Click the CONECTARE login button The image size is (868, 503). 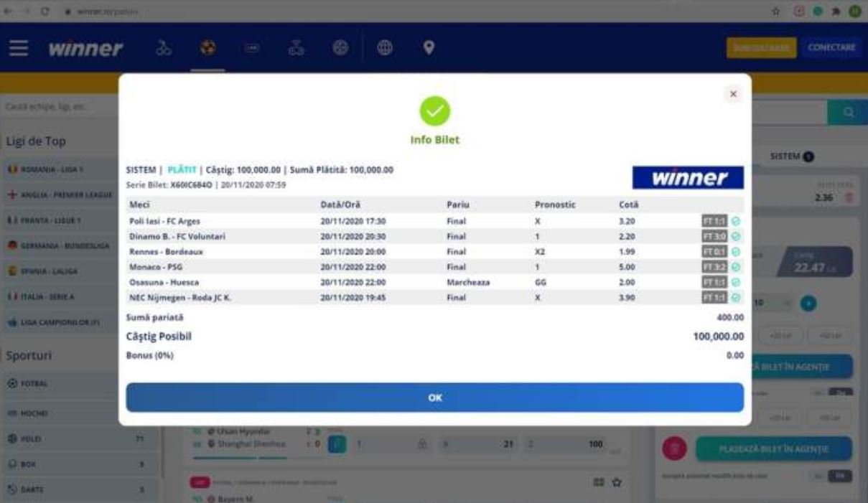831,48
